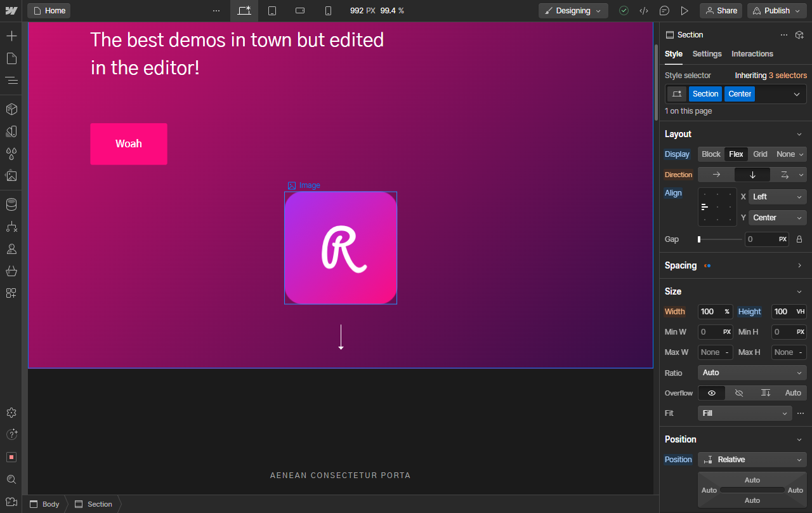Open the Fit dropdown
Image resolution: width=812 pixels, height=513 pixels.
click(x=745, y=413)
